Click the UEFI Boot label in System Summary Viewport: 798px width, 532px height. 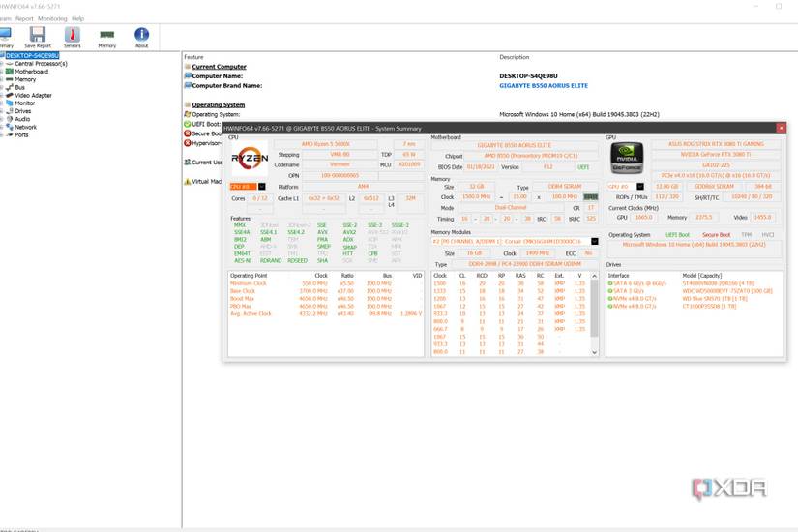pyautogui.click(x=677, y=235)
